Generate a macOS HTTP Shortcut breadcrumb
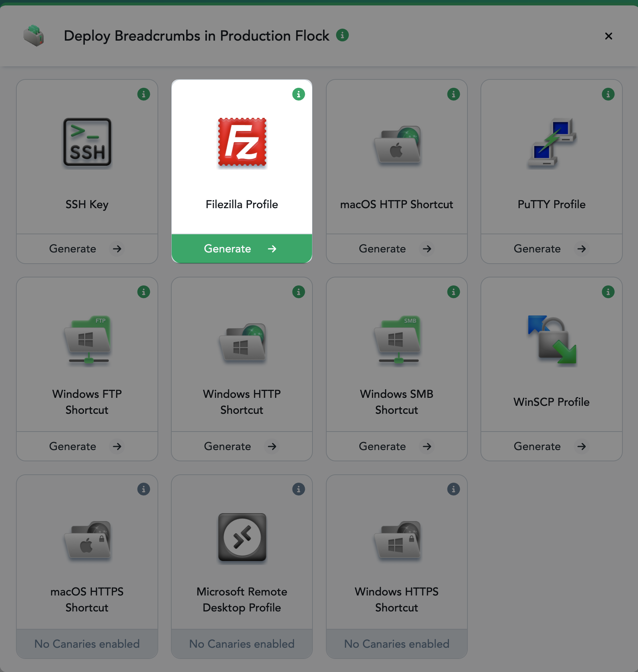The height and width of the screenshot is (672, 638). [397, 249]
